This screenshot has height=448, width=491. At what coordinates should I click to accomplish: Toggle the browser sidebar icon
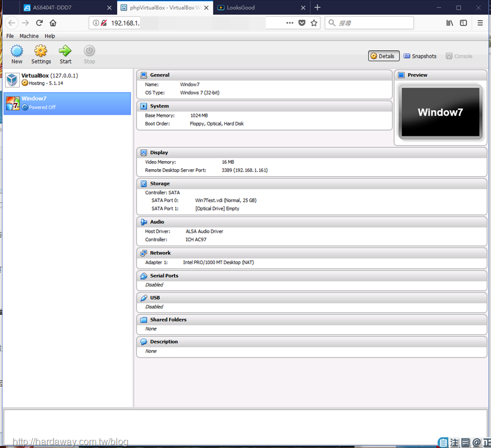(464, 23)
